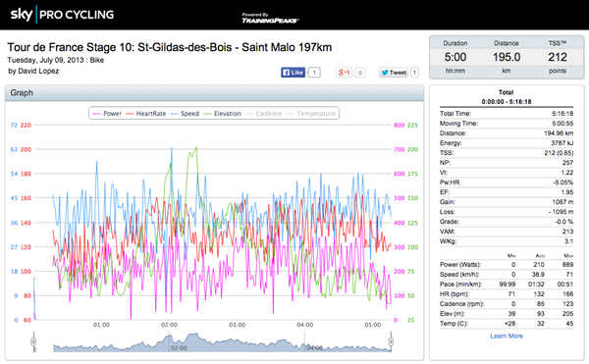Click the 'Tuesday, July 09, 2013 : Bike' date line

(x=56, y=60)
